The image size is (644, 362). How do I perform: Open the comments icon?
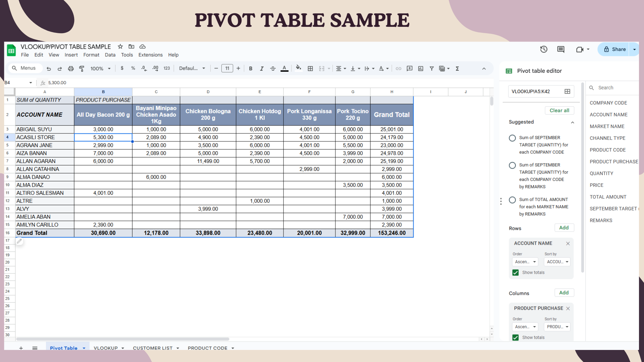pos(561,49)
